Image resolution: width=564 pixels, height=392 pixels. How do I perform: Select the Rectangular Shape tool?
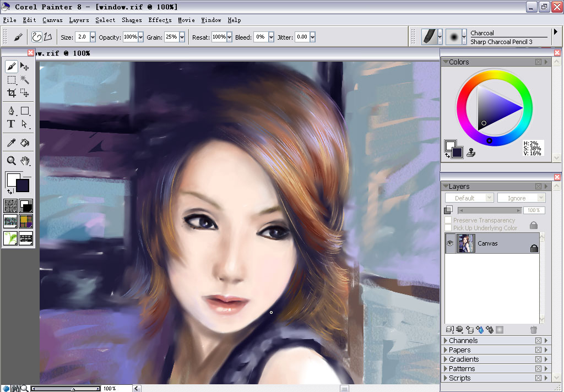(24, 111)
